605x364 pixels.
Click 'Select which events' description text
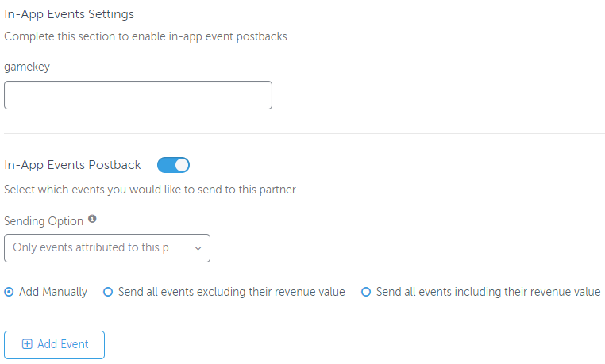tap(150, 190)
